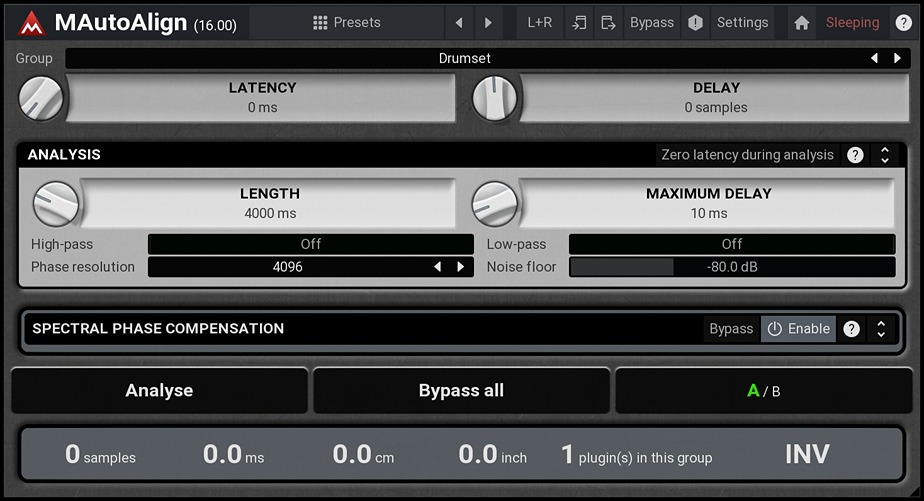Click the home icon
The width and height of the screenshot is (924, 501).
click(801, 22)
